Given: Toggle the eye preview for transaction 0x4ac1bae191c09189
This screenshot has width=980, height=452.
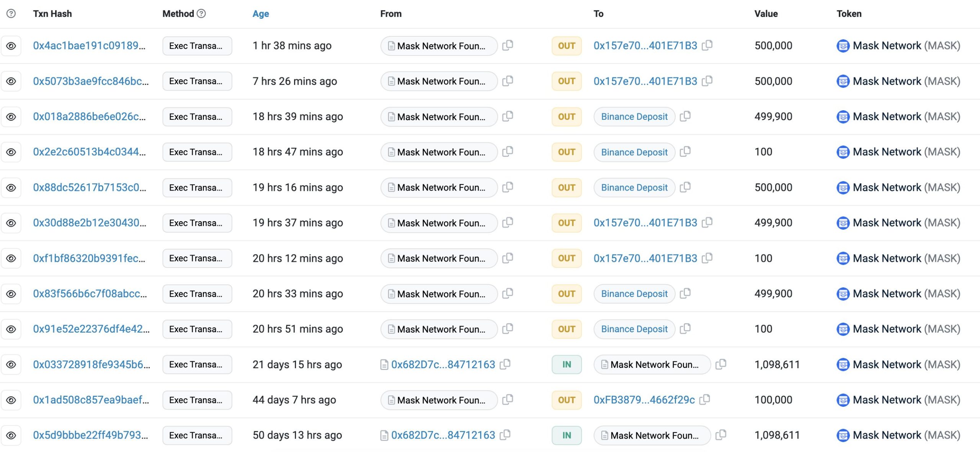Looking at the screenshot, I should coord(11,46).
